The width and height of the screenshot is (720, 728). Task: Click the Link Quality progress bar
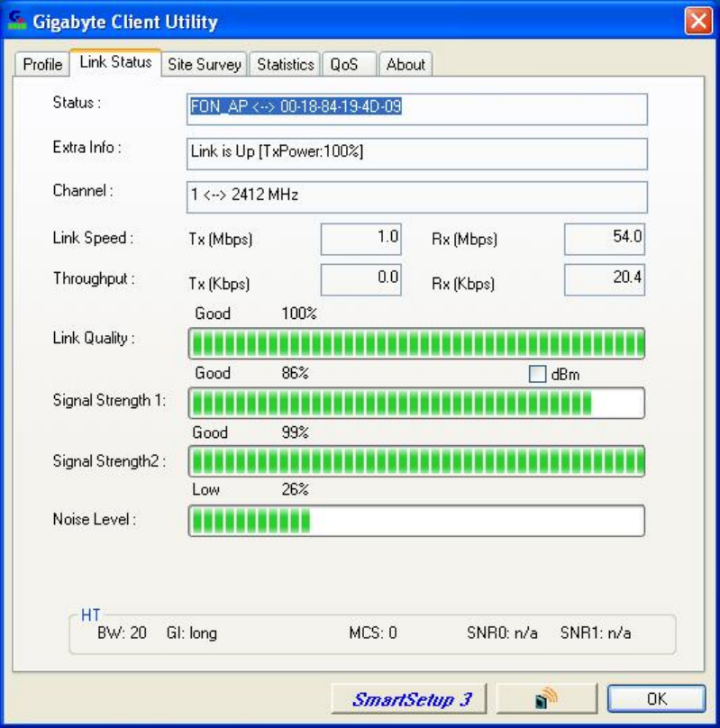[x=416, y=343]
